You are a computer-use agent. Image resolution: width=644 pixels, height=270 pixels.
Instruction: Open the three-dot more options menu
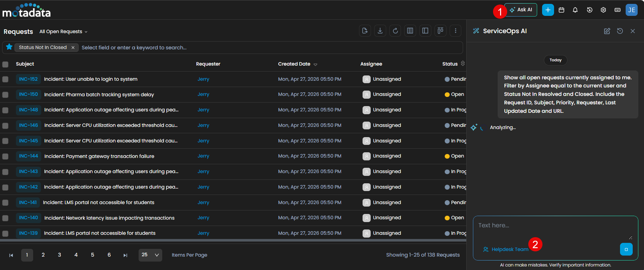click(455, 31)
